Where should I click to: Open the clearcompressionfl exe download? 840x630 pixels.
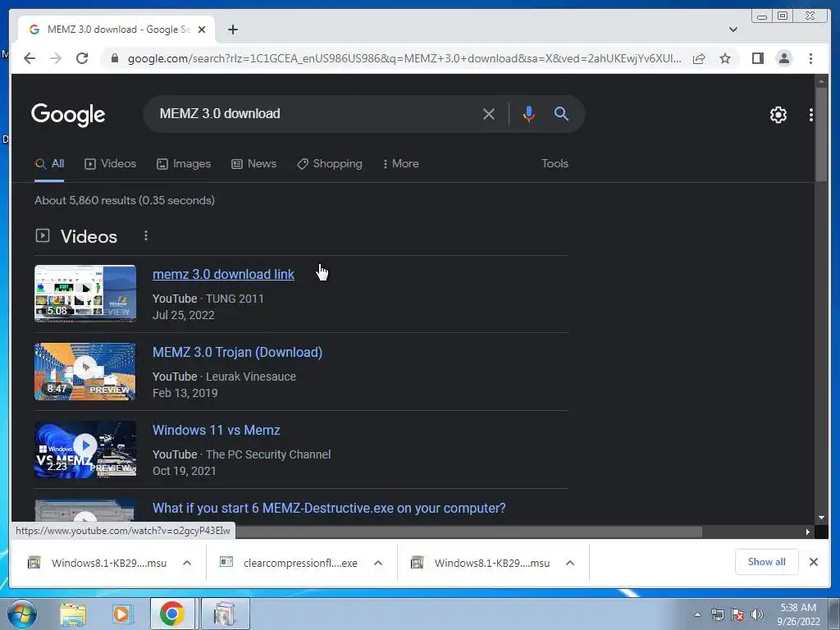[x=290, y=563]
